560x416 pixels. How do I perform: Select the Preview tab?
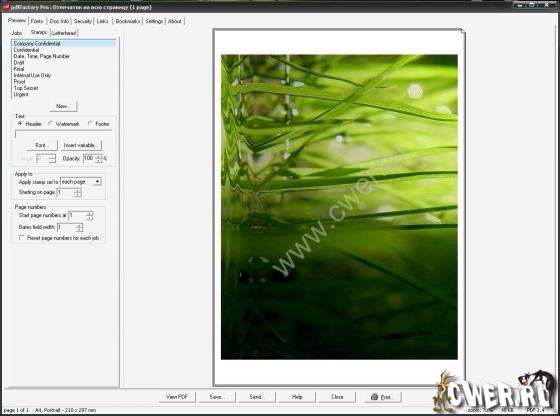coord(17,20)
